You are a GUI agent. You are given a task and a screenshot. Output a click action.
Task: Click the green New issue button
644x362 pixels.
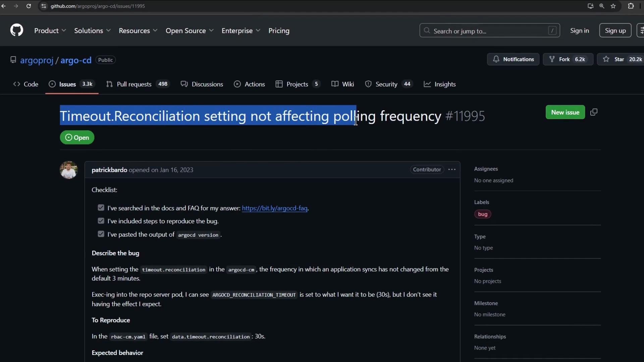565,112
